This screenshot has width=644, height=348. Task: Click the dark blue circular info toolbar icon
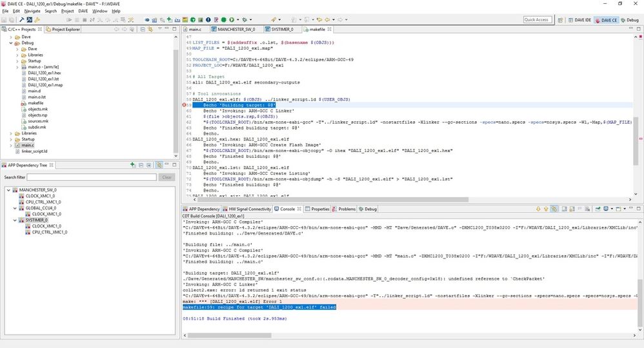(208, 20)
